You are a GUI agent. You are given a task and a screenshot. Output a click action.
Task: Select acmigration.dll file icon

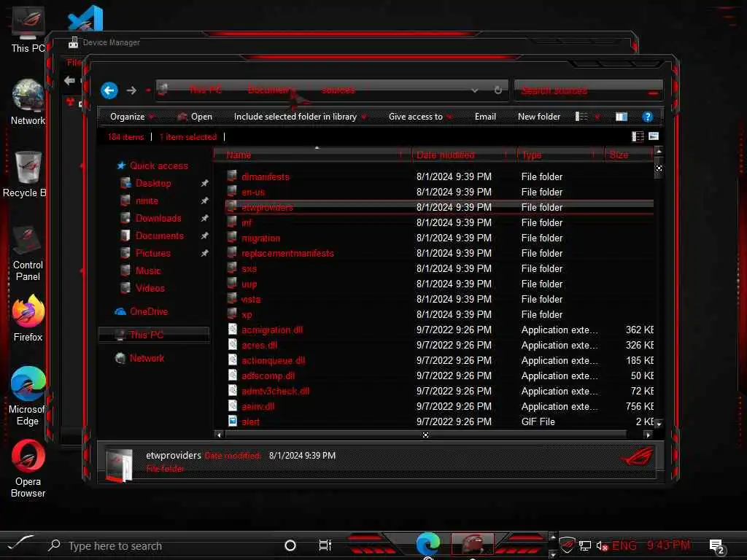point(233,330)
